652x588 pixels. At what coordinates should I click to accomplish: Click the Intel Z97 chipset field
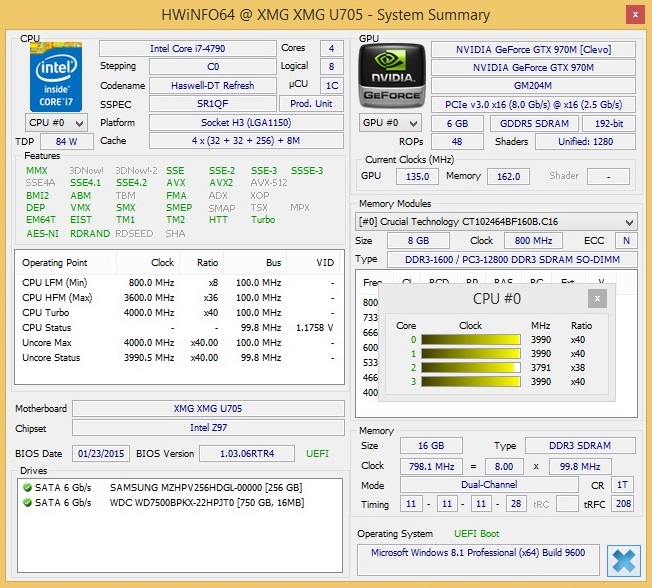[208, 427]
